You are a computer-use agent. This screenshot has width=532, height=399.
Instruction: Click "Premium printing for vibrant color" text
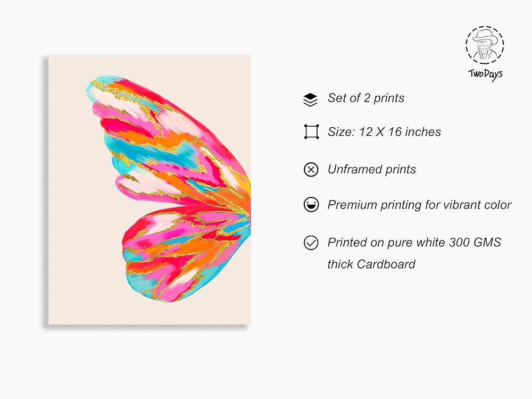tap(419, 205)
